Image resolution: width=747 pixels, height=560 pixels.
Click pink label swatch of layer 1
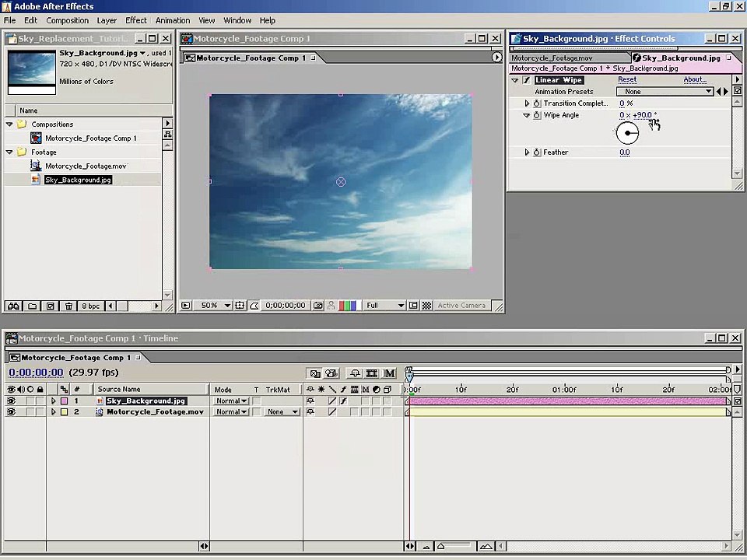point(65,401)
